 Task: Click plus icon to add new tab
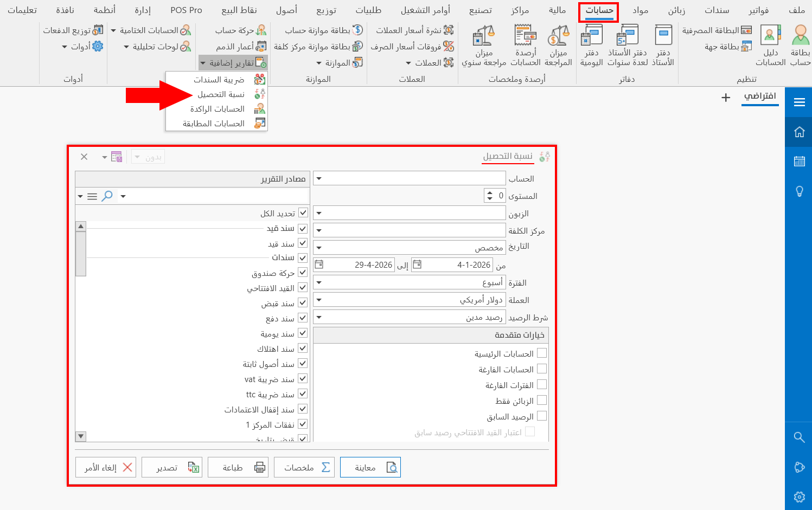tap(726, 98)
